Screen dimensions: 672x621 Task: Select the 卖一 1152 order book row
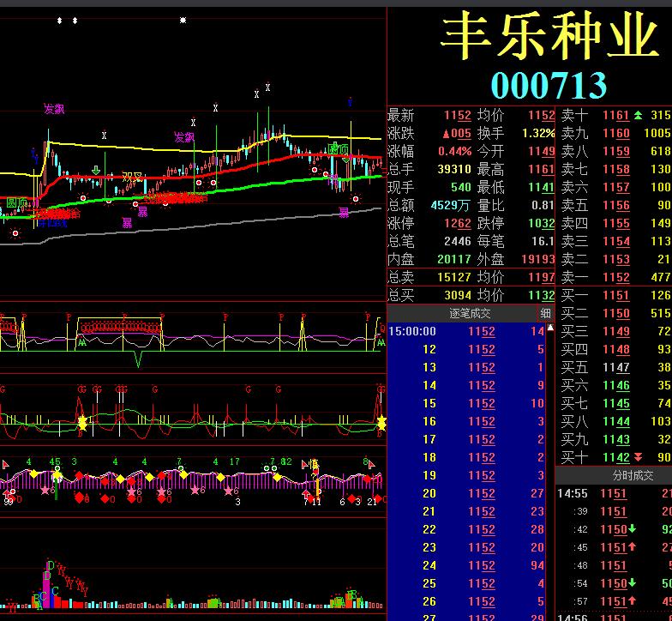click(x=614, y=278)
